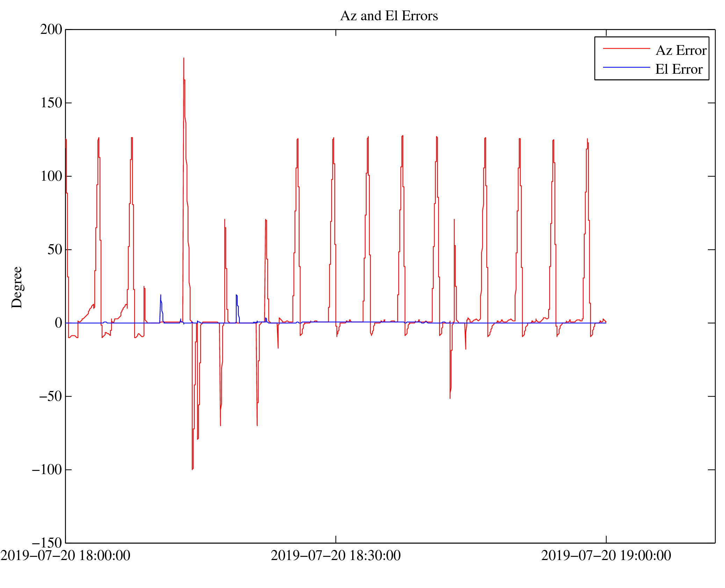This screenshot has height=588, width=725.
Task: Click the red Az Error legend line
Action: (x=626, y=49)
